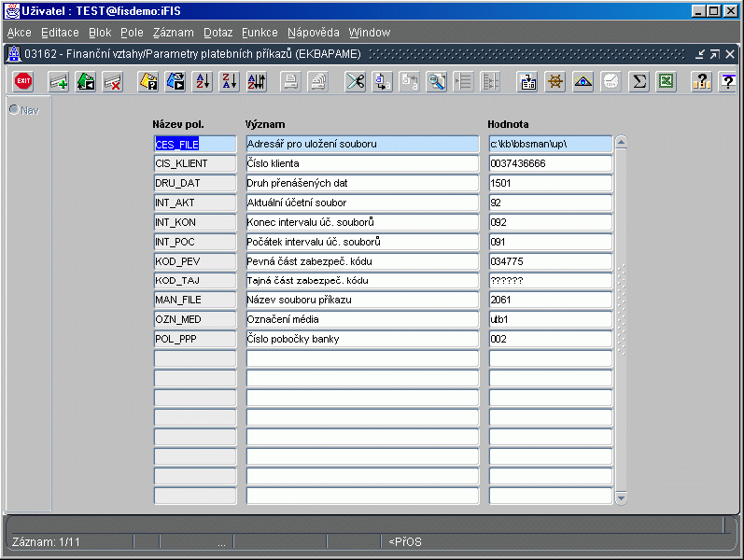This screenshot has width=744, height=560.
Task: Click the POL_PPP name field
Action: [195, 339]
